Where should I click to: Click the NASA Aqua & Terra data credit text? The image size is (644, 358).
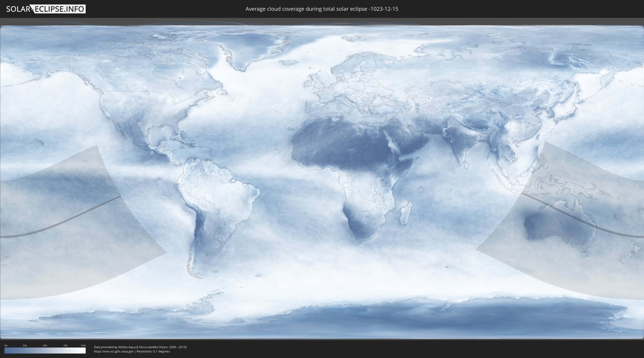click(140, 347)
